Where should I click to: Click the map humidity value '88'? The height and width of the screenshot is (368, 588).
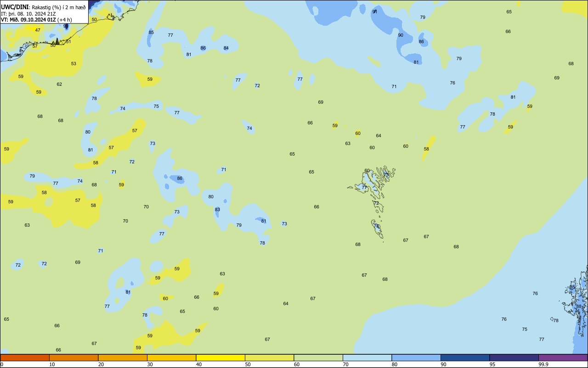point(579,307)
